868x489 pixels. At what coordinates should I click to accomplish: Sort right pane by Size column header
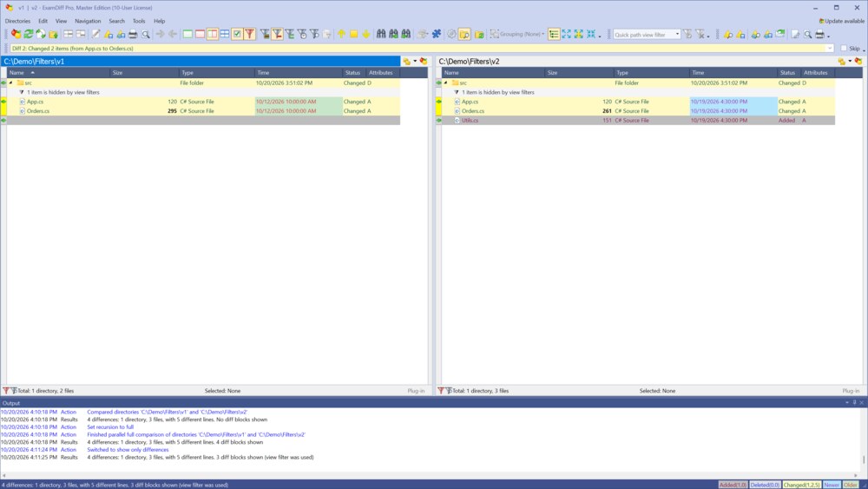point(579,73)
